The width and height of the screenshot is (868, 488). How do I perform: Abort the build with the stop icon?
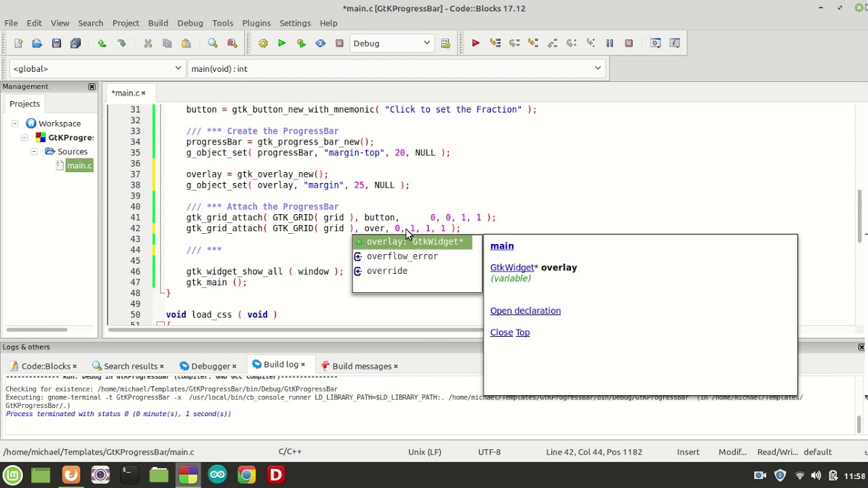[x=339, y=43]
